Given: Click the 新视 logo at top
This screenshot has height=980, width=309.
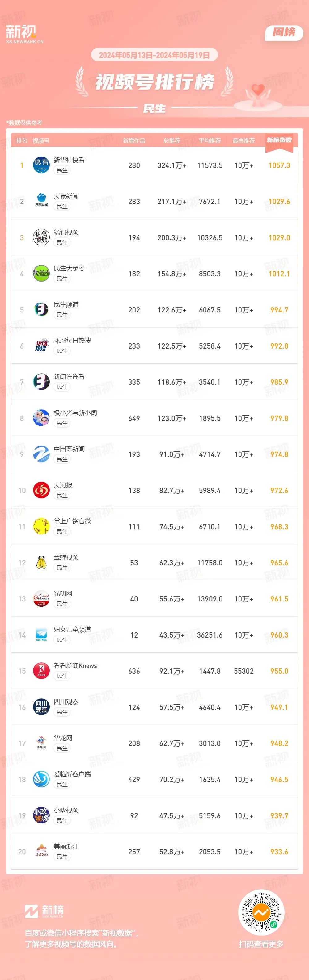Looking at the screenshot, I should pyautogui.click(x=25, y=34).
